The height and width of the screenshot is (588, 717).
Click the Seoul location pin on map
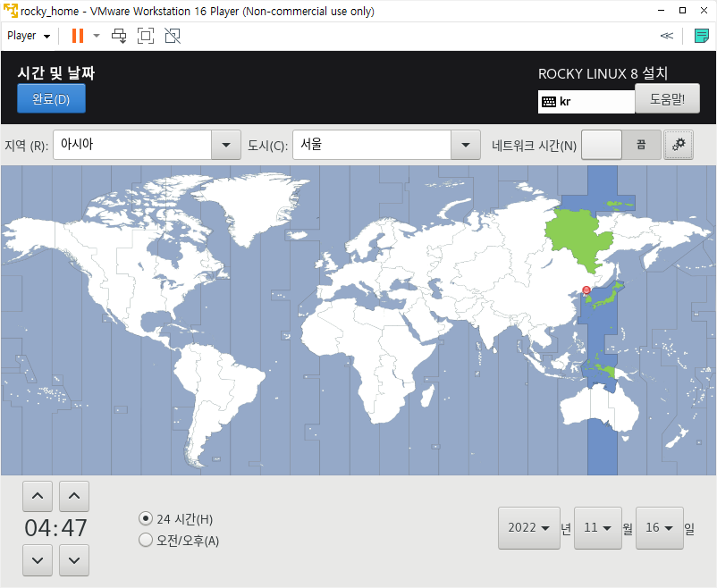pyautogui.click(x=586, y=290)
